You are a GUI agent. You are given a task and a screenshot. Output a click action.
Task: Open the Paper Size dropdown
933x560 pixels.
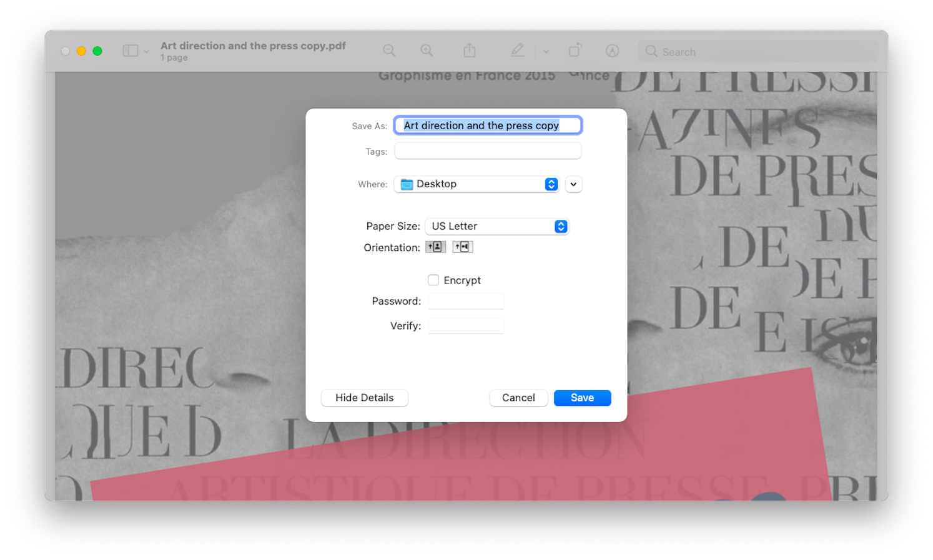(x=560, y=226)
